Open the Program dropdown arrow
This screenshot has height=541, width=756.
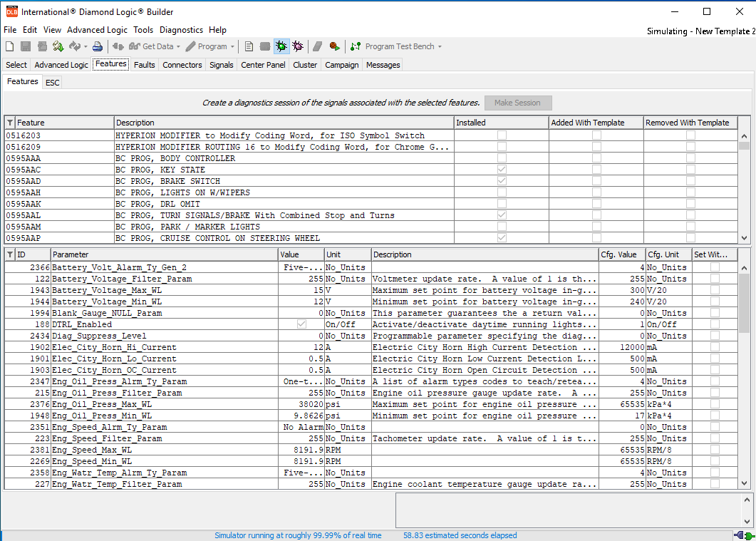pos(233,46)
